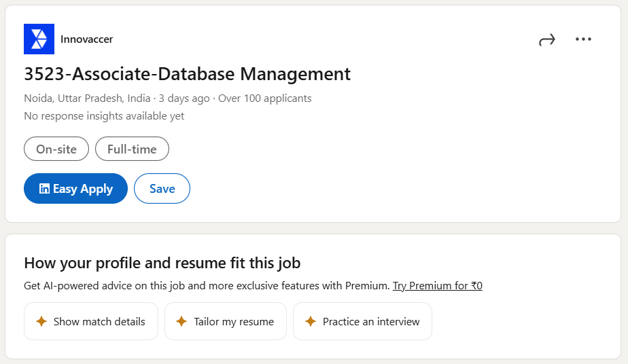This screenshot has width=628, height=364.
Task: Click the Over 100 applicants text
Action: 265,98
